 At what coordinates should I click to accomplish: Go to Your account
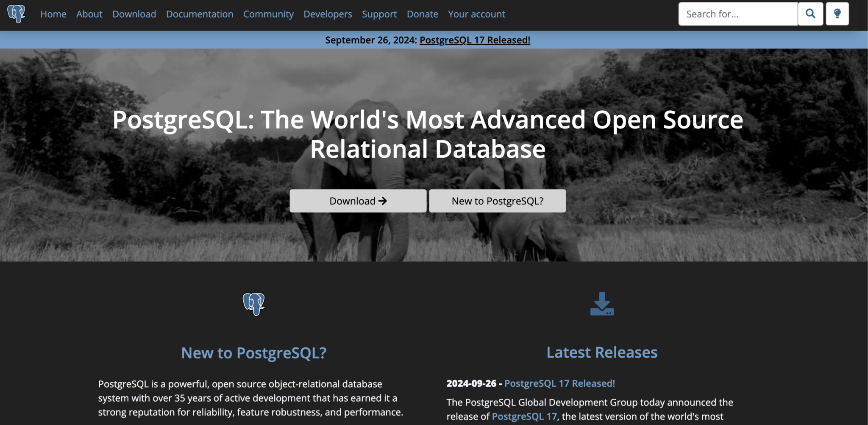(x=476, y=14)
